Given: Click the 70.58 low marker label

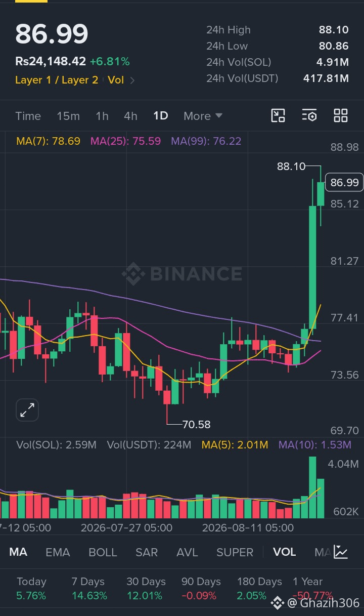Looking at the screenshot, I should (x=196, y=424).
